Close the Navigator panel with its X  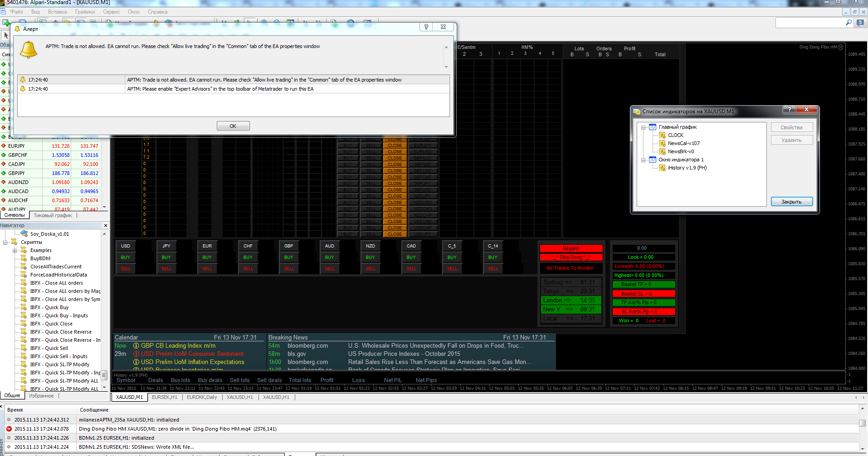point(106,225)
